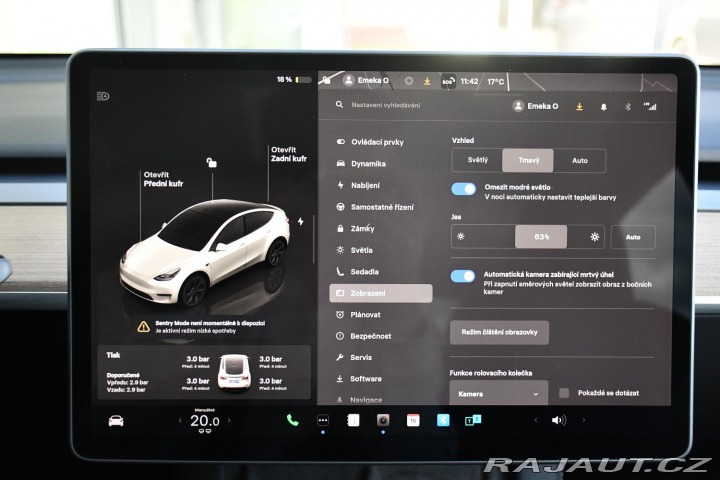The width and height of the screenshot is (720, 480).
Task: Tap the Sentry Mode warning triangle
Action: pyautogui.click(x=144, y=327)
